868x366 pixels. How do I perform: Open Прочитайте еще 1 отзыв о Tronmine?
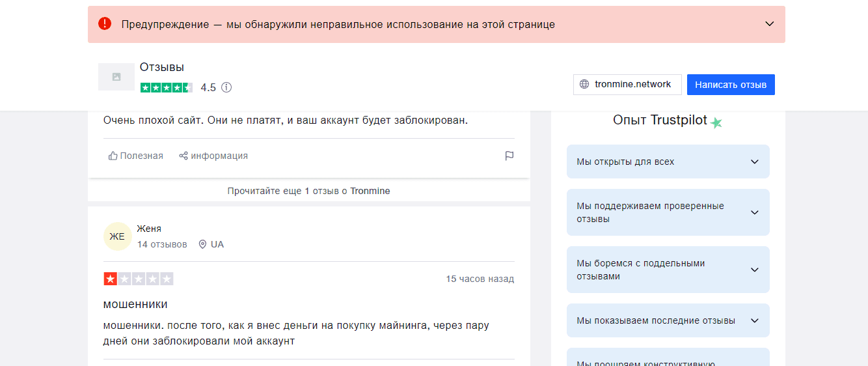[308, 191]
